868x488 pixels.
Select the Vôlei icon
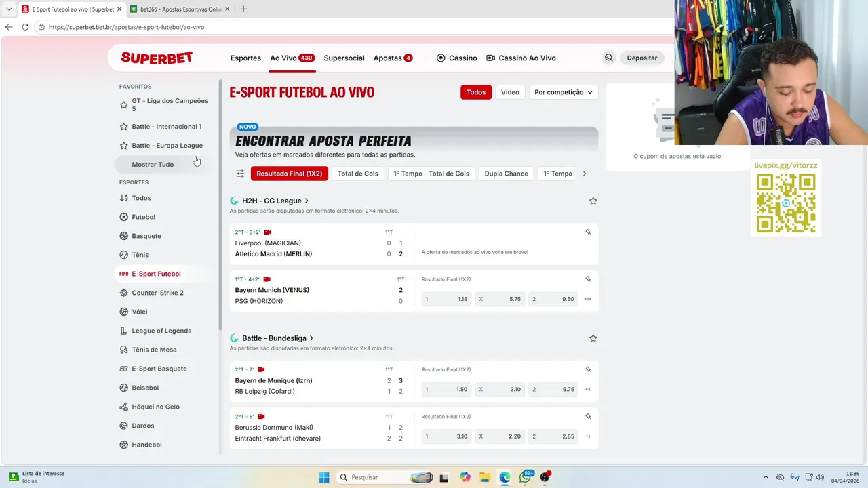point(123,312)
